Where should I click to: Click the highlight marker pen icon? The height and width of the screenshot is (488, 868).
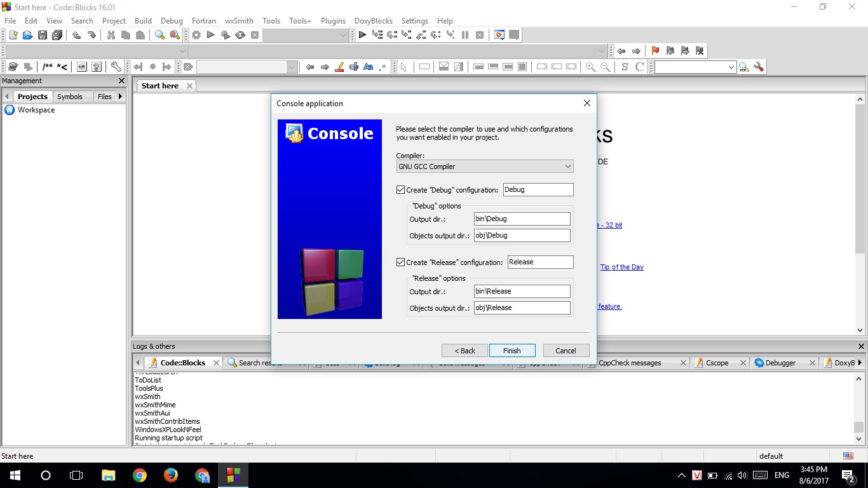click(339, 67)
